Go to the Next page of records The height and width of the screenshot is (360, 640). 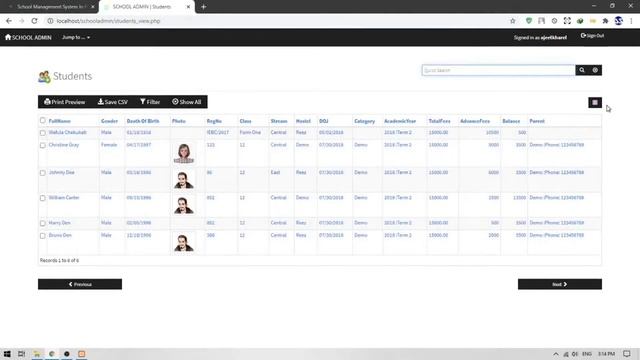tap(560, 284)
